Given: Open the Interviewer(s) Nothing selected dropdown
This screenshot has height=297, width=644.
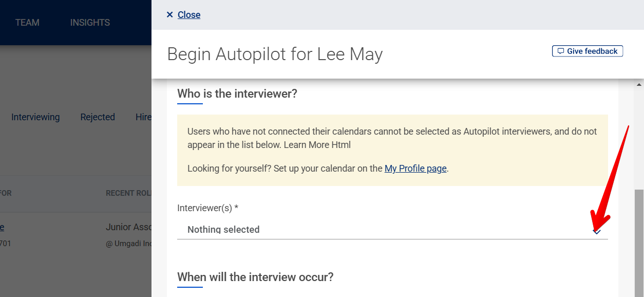Looking at the screenshot, I should point(359,229).
